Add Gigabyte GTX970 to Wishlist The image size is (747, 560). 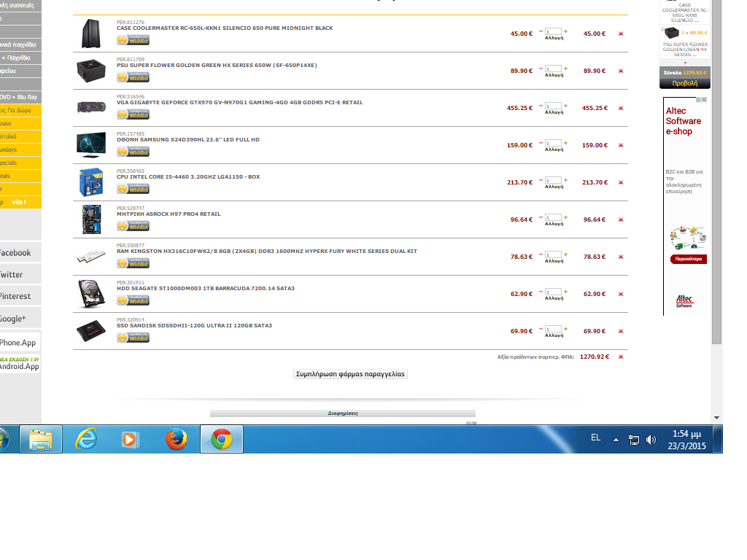133,114
